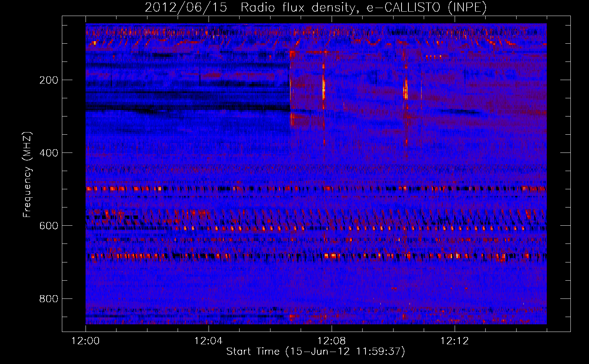Click the "Start Time (15-Jun-12 11:59:37)" label

pos(316,352)
